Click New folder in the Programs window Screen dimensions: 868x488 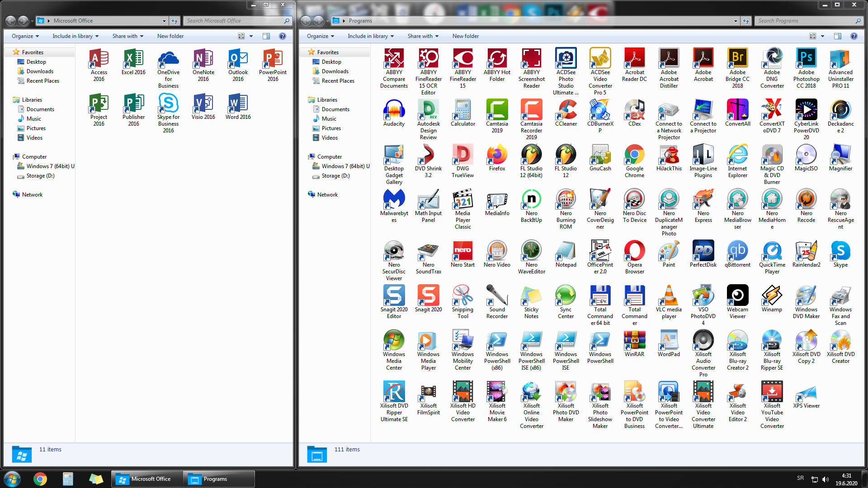(465, 36)
